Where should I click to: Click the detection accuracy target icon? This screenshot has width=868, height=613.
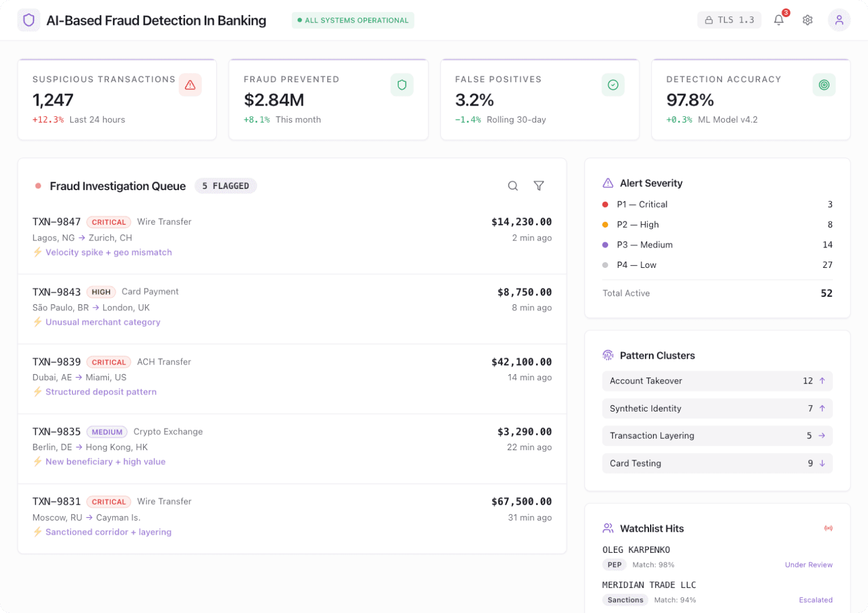pos(824,85)
